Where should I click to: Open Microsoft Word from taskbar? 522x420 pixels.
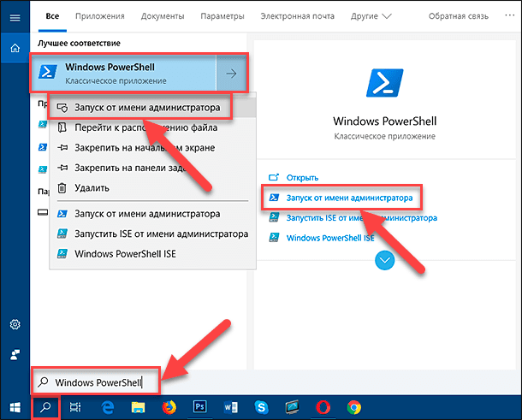pyautogui.click(x=231, y=407)
